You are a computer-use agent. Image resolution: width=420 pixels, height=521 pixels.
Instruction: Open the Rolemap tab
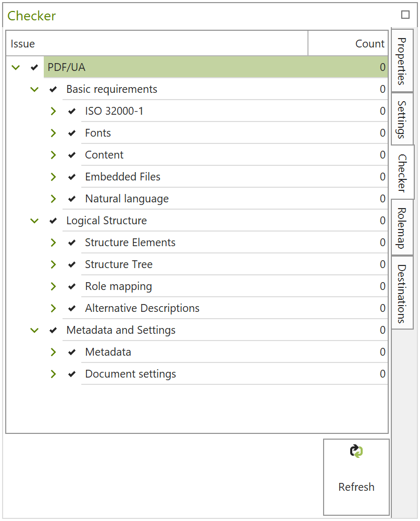coord(401,226)
